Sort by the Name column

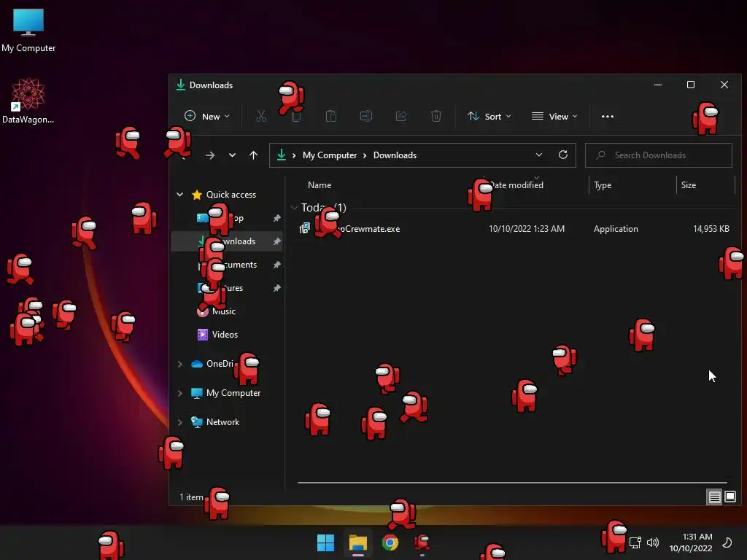(x=320, y=185)
